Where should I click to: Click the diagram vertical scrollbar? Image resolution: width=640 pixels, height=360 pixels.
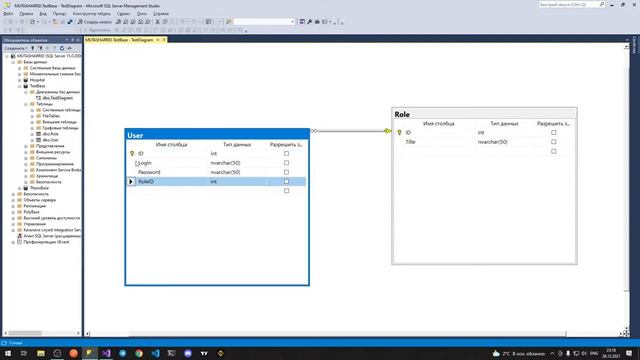pos(626,188)
